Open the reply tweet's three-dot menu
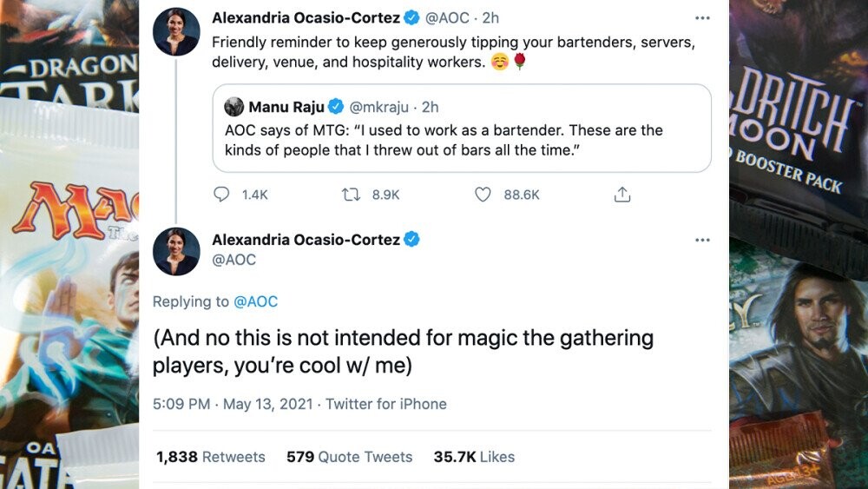Screen dimensions: 868x489 tap(702, 239)
